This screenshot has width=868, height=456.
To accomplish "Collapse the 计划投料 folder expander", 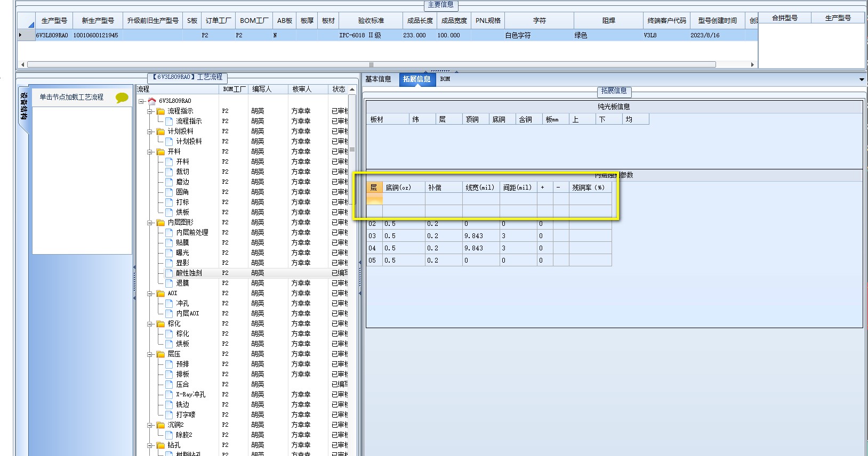I will pyautogui.click(x=150, y=131).
